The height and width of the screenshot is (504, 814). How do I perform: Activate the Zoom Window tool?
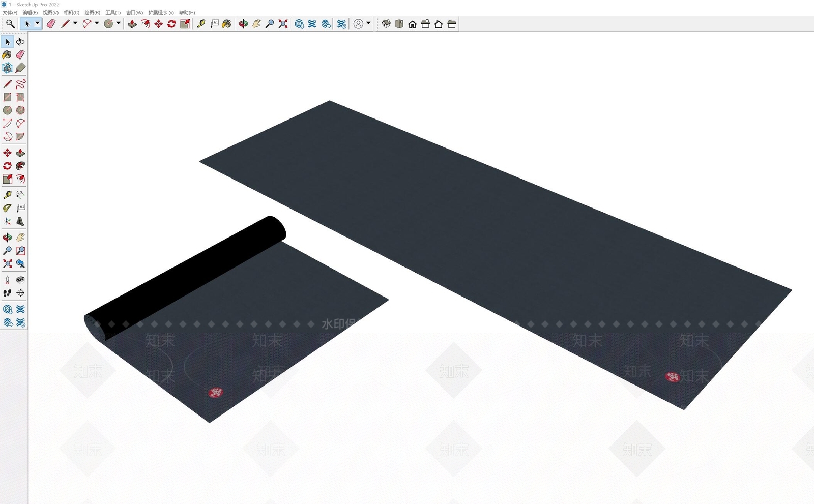(x=20, y=251)
